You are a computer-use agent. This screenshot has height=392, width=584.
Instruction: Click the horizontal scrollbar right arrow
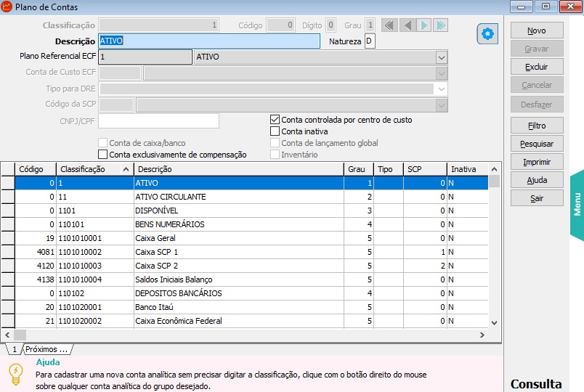coord(482,335)
